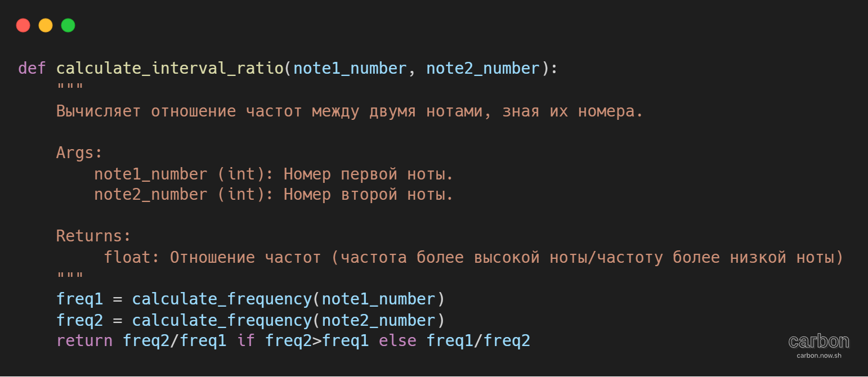The width and height of the screenshot is (868, 377).
Task: Click the Args: heading in docstring
Action: click(x=79, y=152)
